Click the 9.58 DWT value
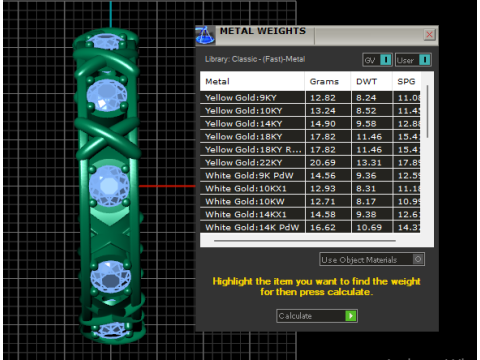Viewport: 480px width, 360px height. point(366,124)
